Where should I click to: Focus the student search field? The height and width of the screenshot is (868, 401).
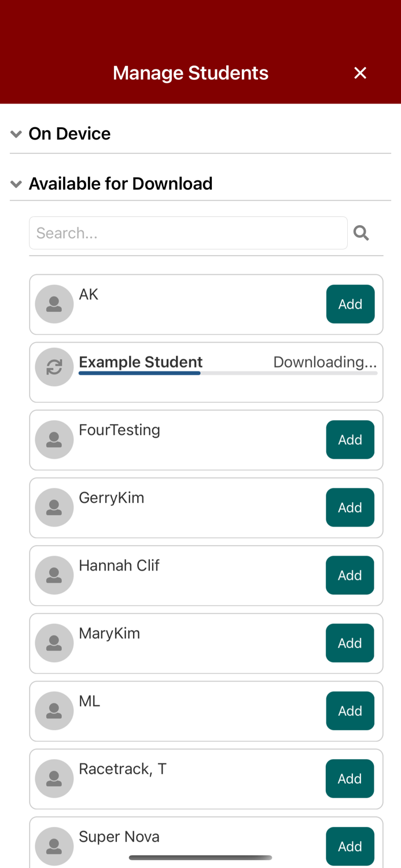coord(188,233)
